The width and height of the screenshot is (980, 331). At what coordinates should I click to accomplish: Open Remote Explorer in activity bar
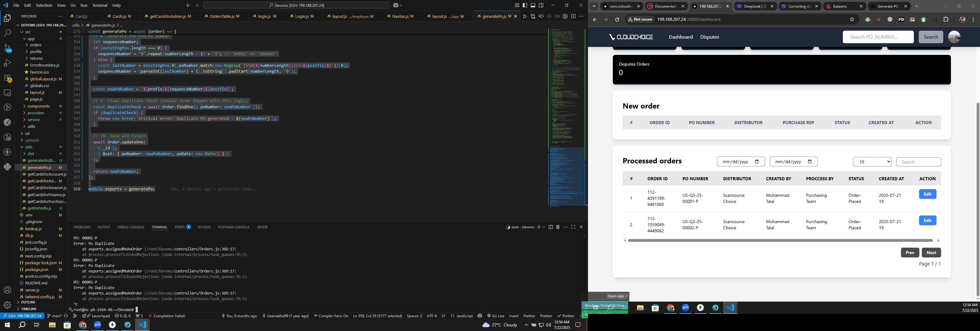coord(7,93)
